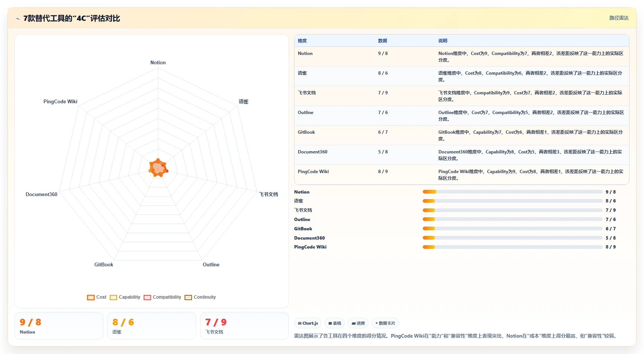Image resolution: width=644 pixels, height=354 pixels.
Task: Click the 进度 chip
Action: [x=358, y=323]
